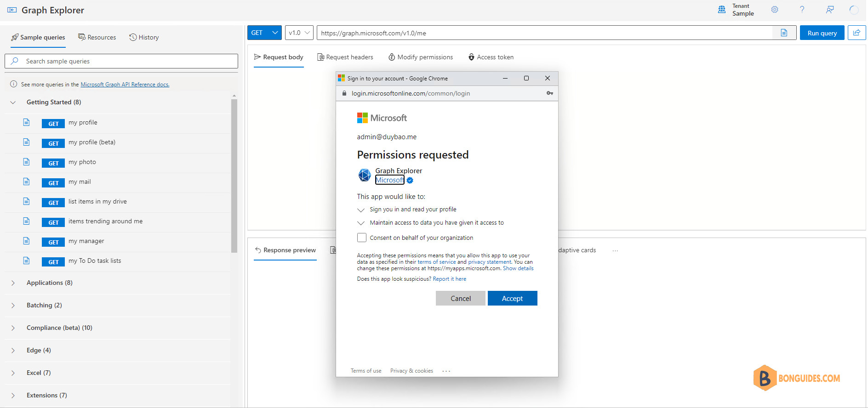The image size is (868, 408).
Task: Open the help question mark icon
Action: 802,10
